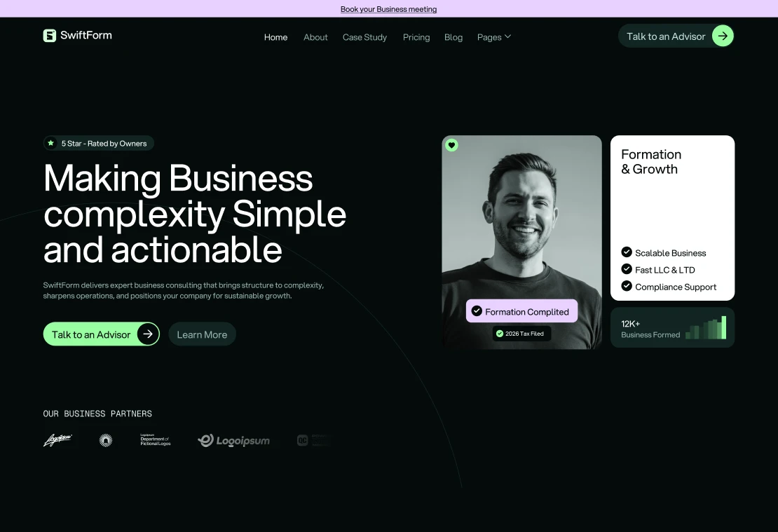Click the SwiftForm delivers expert business consulting paragraph
Viewport: 778px width, 532px height.
[x=184, y=290]
